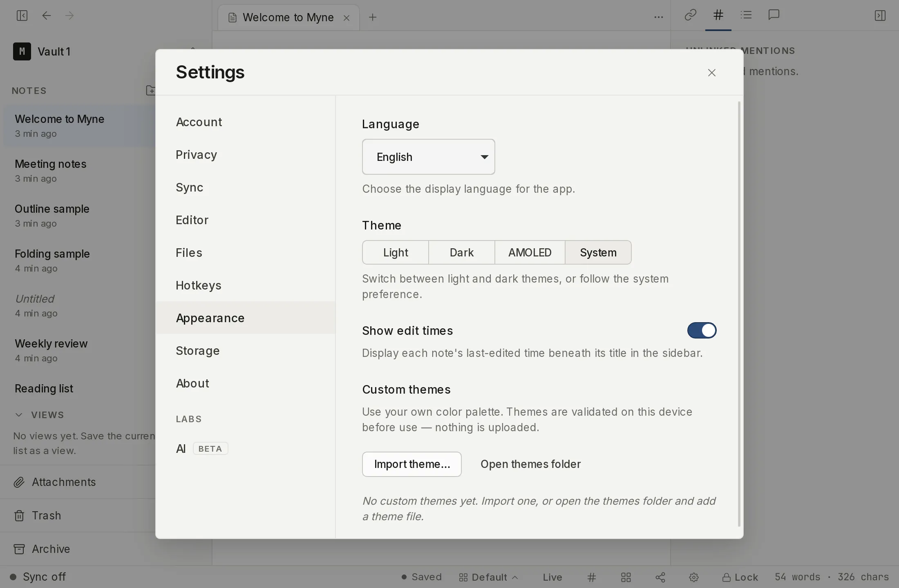Go back with the left arrow
The height and width of the screenshot is (588, 899).
tap(47, 16)
